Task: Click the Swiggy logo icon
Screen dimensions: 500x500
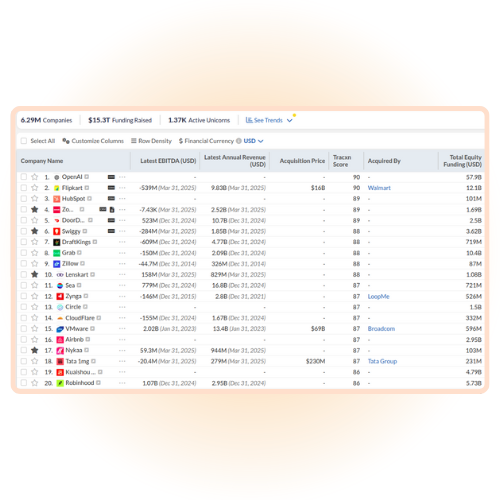Action: [x=57, y=231]
